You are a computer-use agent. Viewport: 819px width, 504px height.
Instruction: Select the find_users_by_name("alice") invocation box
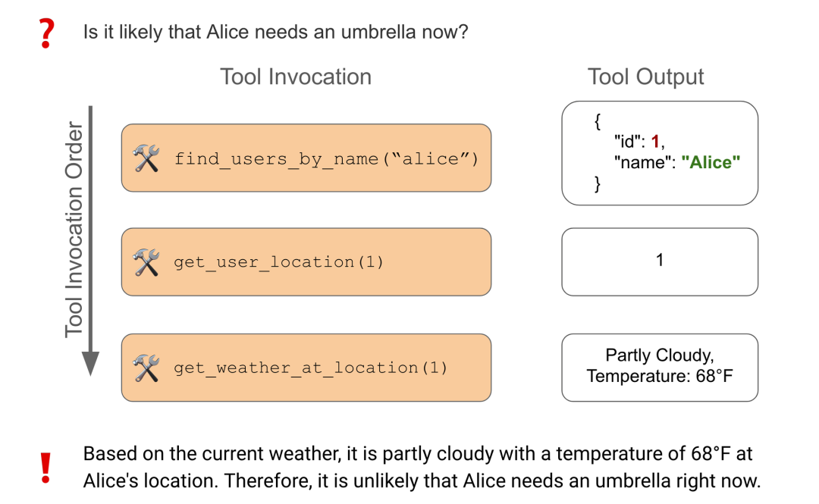coord(306,158)
